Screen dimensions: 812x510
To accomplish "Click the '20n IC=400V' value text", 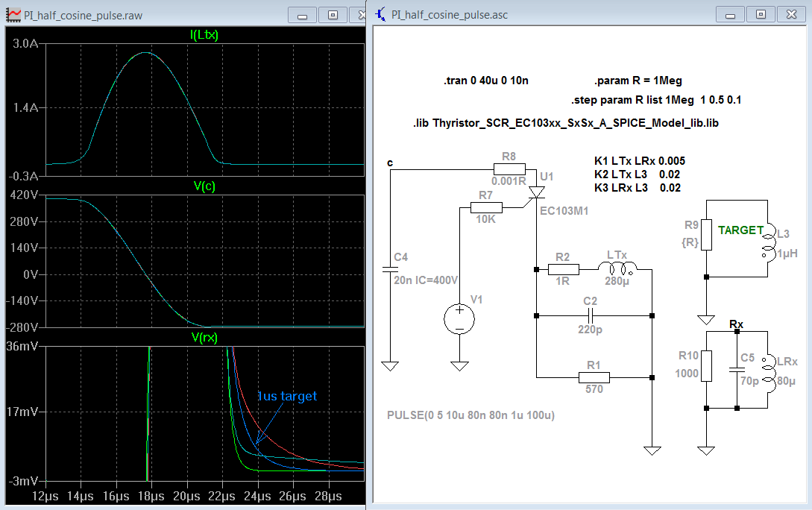I will point(426,280).
